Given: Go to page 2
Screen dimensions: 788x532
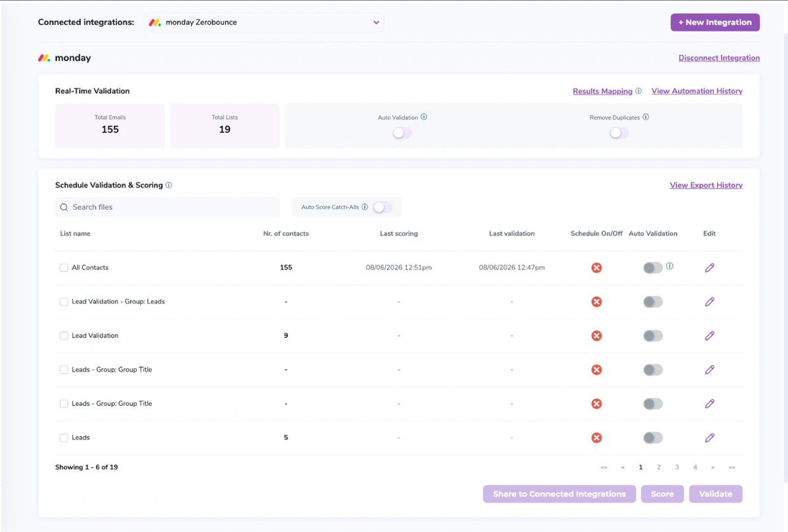Looking at the screenshot, I should pyautogui.click(x=659, y=468).
